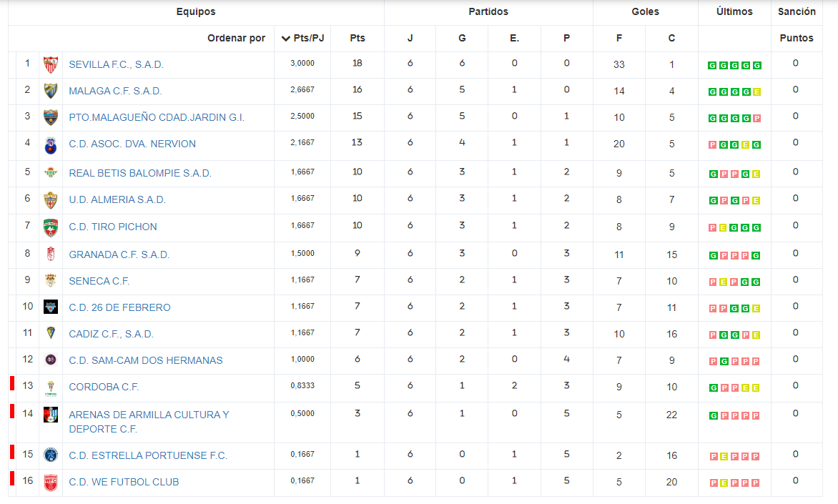Open CORDOBA C.F. team link
The height and width of the screenshot is (504, 838).
104,387
